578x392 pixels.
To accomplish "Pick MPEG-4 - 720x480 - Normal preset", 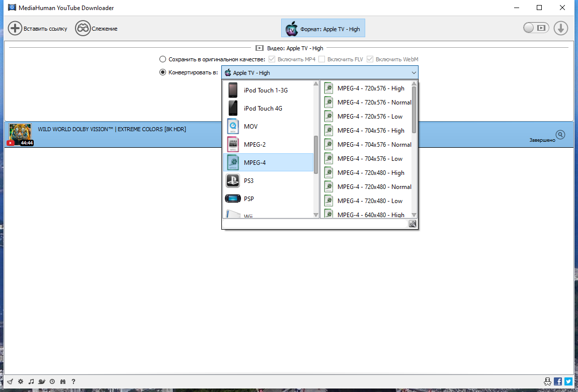I will pos(366,187).
